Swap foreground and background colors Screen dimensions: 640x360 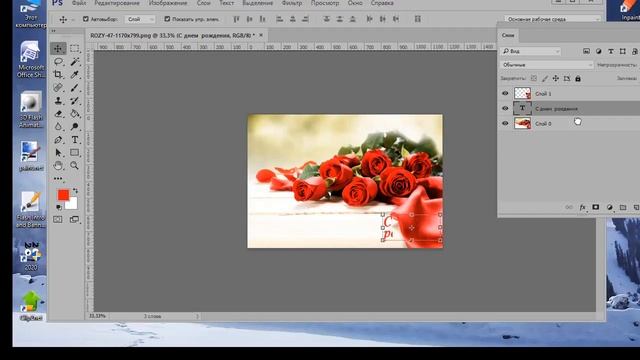click(x=76, y=191)
